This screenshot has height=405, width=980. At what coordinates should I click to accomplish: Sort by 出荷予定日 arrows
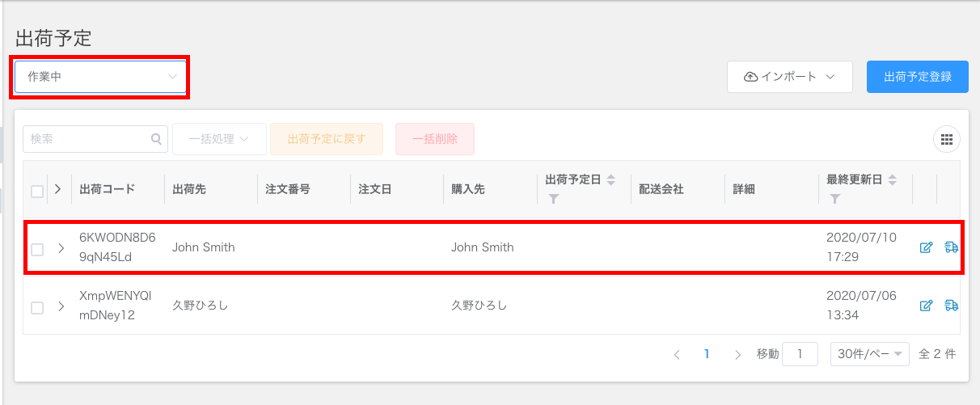tap(611, 179)
